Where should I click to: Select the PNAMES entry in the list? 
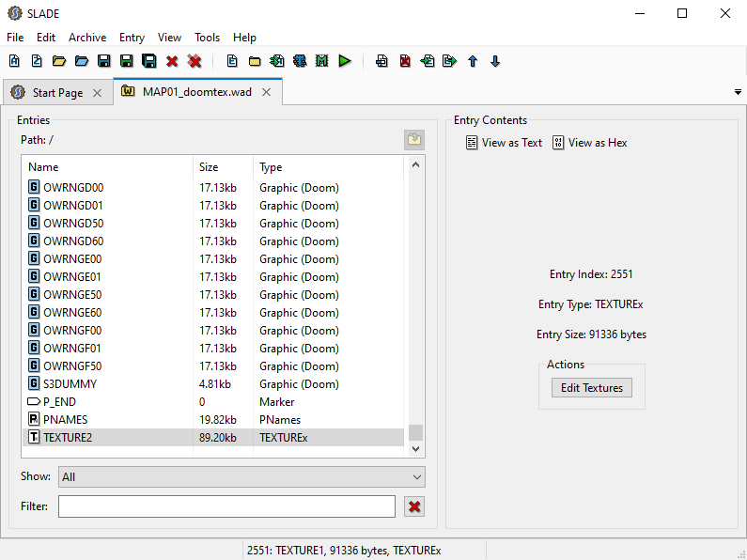(66, 420)
